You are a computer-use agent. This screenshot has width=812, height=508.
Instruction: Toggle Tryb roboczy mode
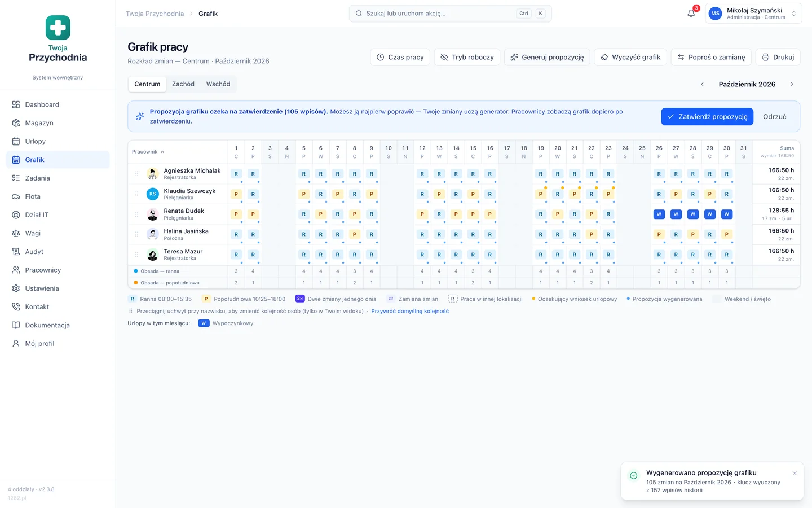(467, 57)
